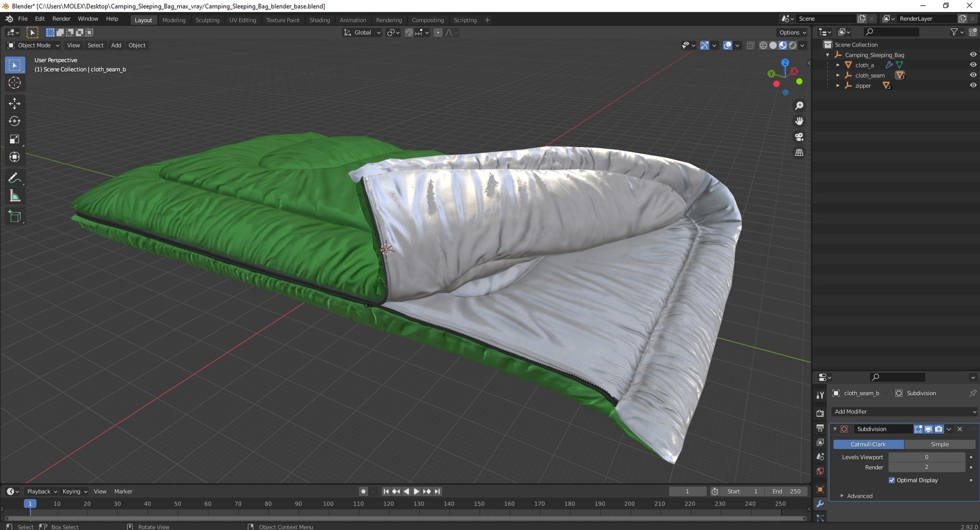The height and width of the screenshot is (530, 980).
Task: Hide zipper with its eye icon
Action: (x=973, y=85)
